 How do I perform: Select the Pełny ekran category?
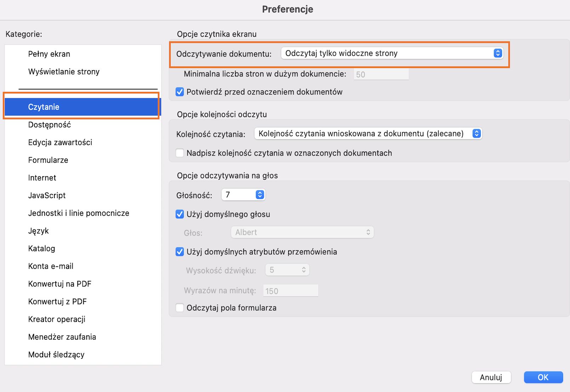click(x=49, y=54)
